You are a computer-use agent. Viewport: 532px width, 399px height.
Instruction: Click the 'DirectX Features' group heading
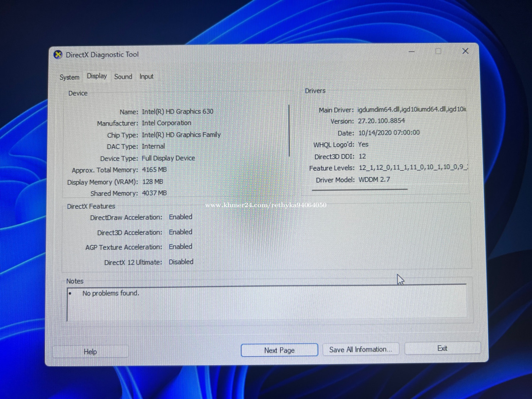91,206
